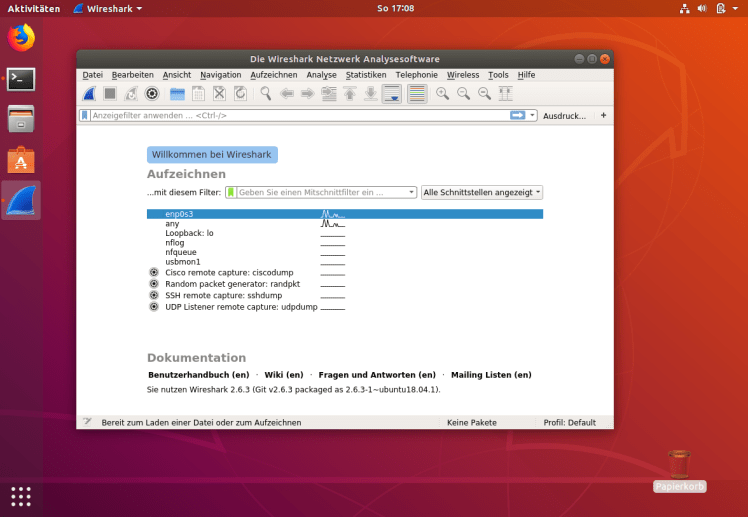Select the Loopback: lo interface
Image resolution: width=748 pixels, height=517 pixels.
coord(345,233)
